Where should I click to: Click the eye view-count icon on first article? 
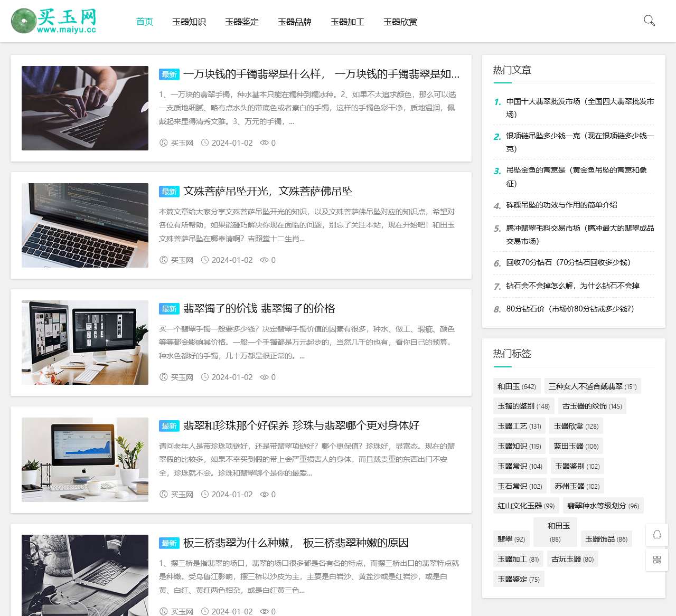click(264, 143)
